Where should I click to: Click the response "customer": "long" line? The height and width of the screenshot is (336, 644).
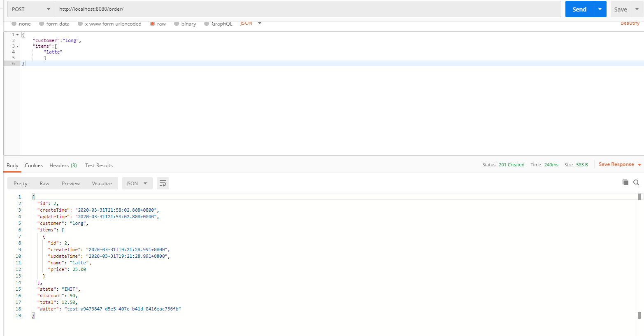click(63, 223)
